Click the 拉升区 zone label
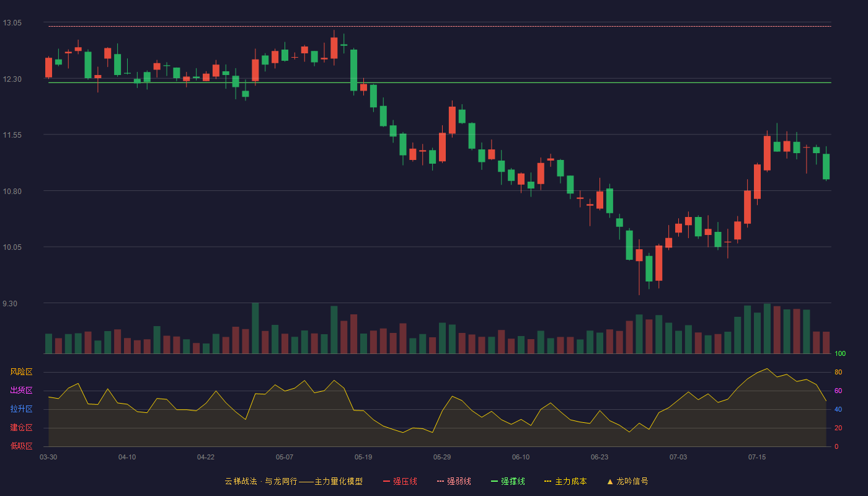Viewport: 868px width, 496px height. (x=21, y=409)
